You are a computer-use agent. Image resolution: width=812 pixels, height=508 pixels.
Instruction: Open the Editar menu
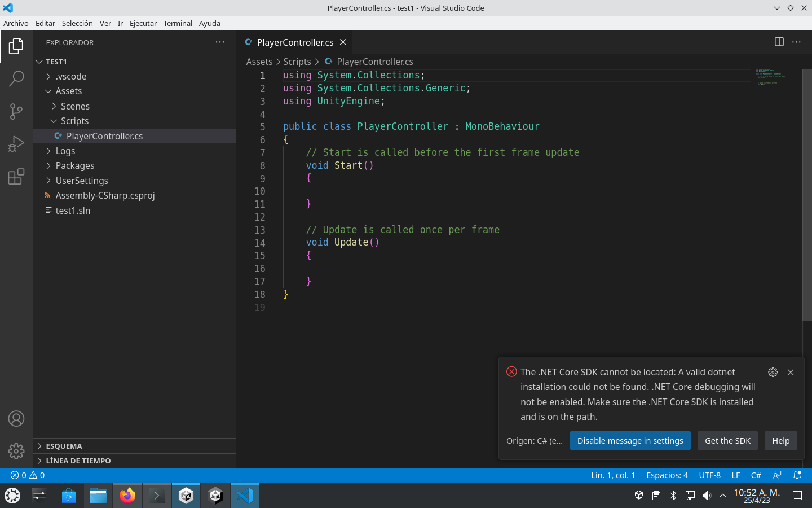(45, 23)
